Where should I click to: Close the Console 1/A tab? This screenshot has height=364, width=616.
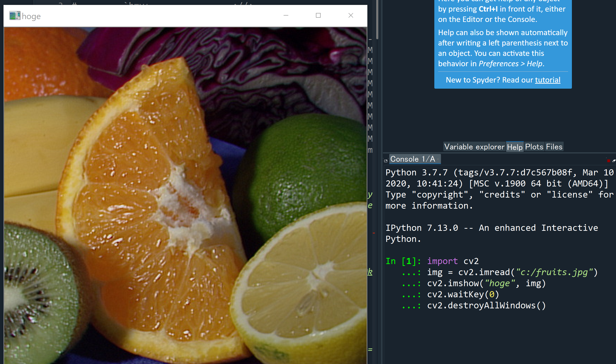point(438,159)
